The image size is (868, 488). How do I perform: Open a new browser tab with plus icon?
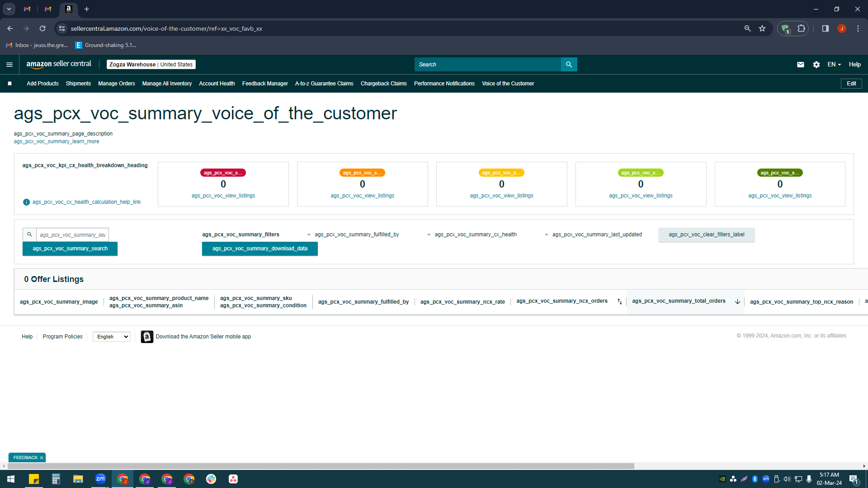point(87,9)
